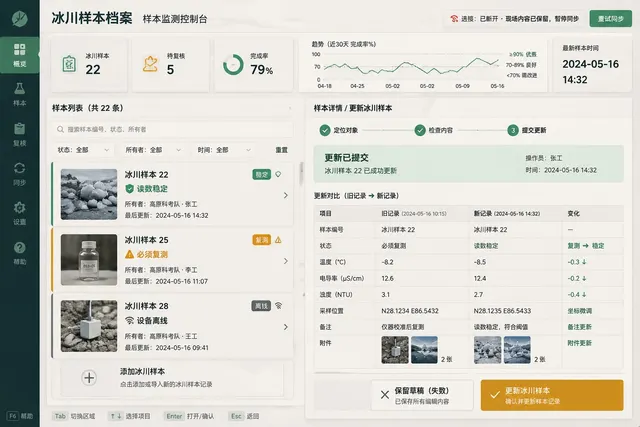Image resolution: width=640 pixels, height=427 pixels.
Task: Click the 完成率 progress ring
Action: coord(233,64)
